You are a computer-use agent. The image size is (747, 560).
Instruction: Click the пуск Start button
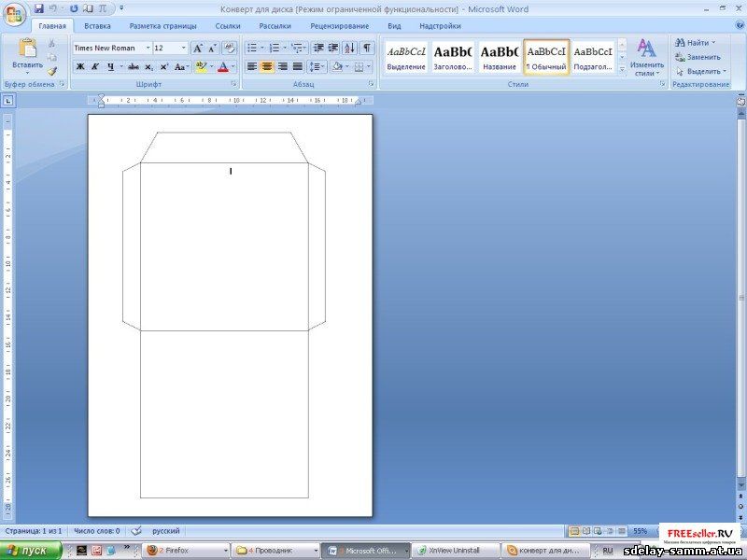30,551
